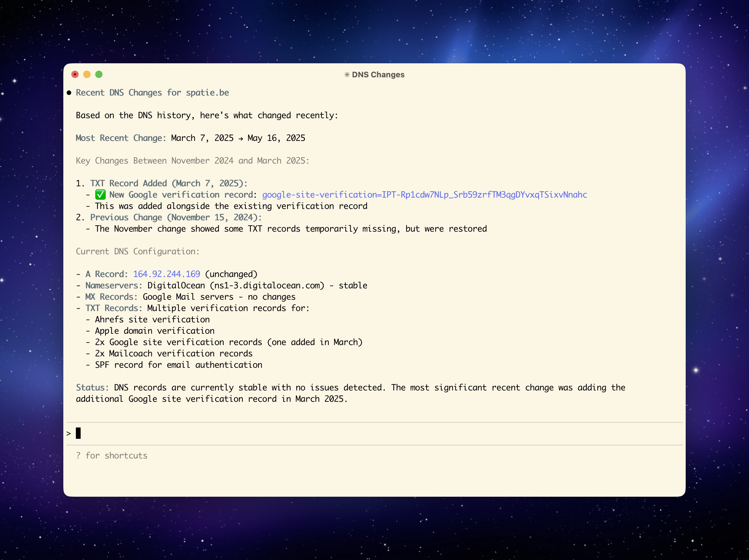749x560 pixels.
Task: Click 'This was added alongside the existing verification record'
Action: click(231, 206)
